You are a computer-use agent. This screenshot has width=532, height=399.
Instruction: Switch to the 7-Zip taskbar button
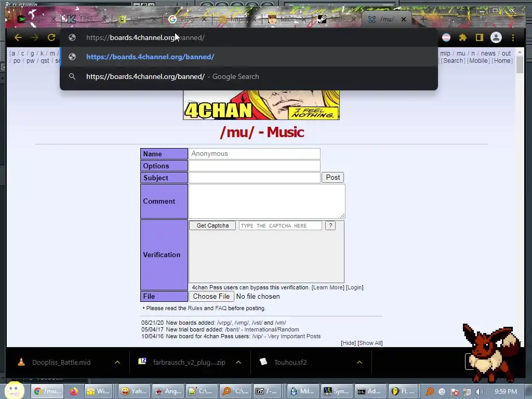pyautogui.click(x=268, y=391)
